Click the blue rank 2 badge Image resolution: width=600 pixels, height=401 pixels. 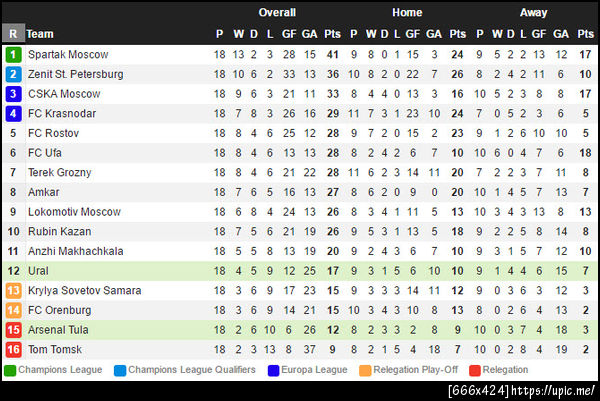point(13,74)
